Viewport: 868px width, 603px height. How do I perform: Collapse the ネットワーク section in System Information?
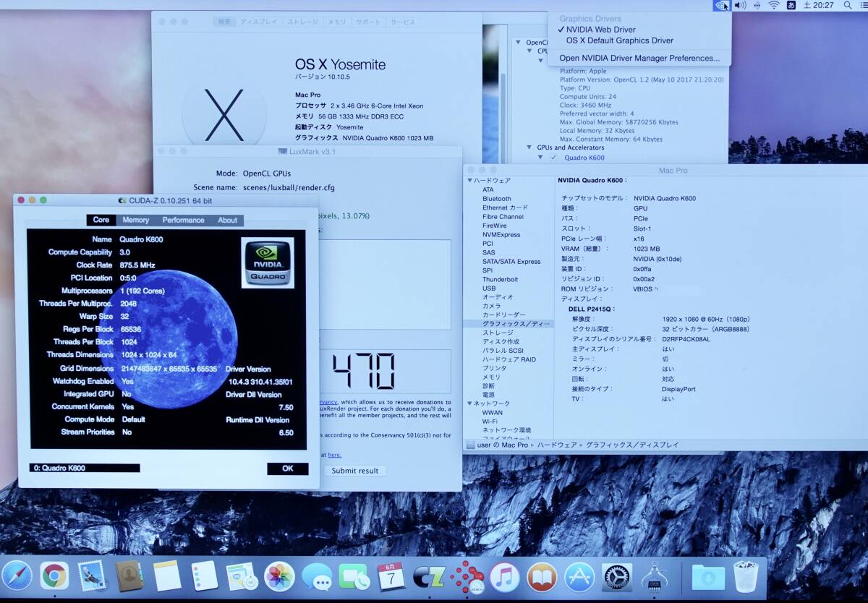[469, 403]
